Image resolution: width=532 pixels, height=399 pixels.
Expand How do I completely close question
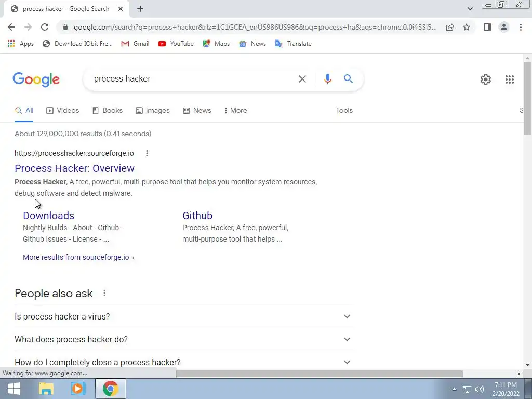point(183,362)
